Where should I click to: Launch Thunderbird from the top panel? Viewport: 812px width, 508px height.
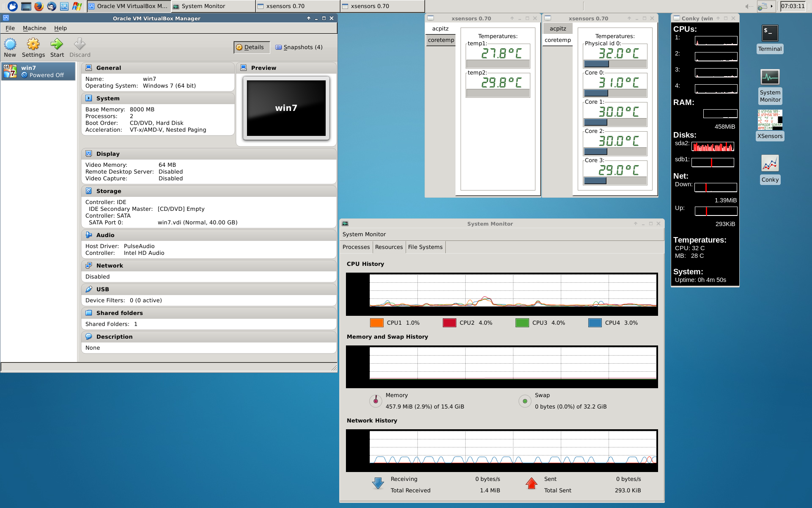(52, 6)
